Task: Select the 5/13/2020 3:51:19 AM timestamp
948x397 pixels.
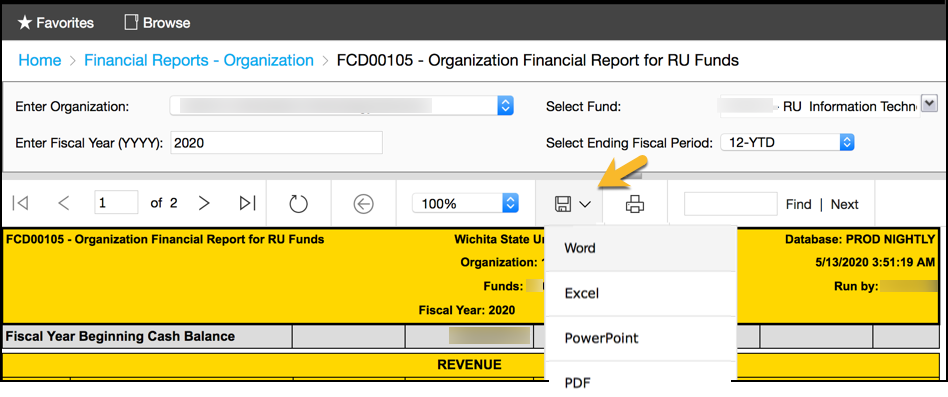Action: tap(875, 263)
